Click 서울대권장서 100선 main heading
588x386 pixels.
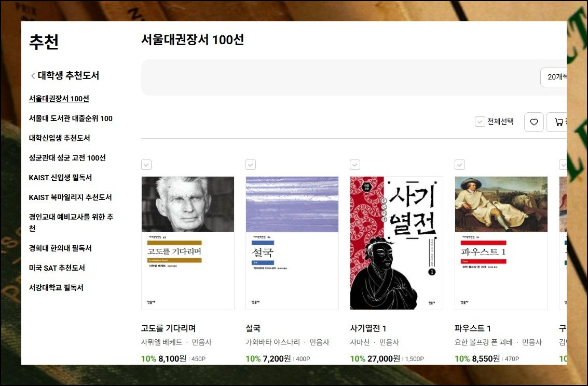193,39
